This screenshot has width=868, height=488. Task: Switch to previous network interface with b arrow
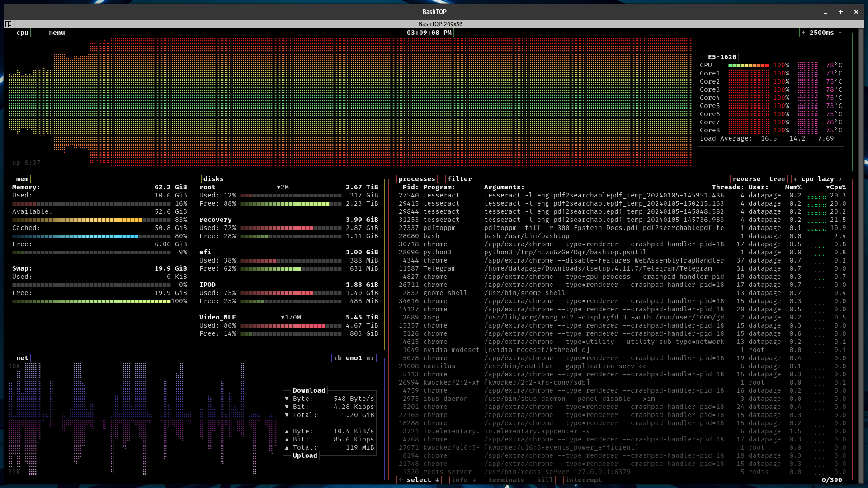(x=337, y=358)
